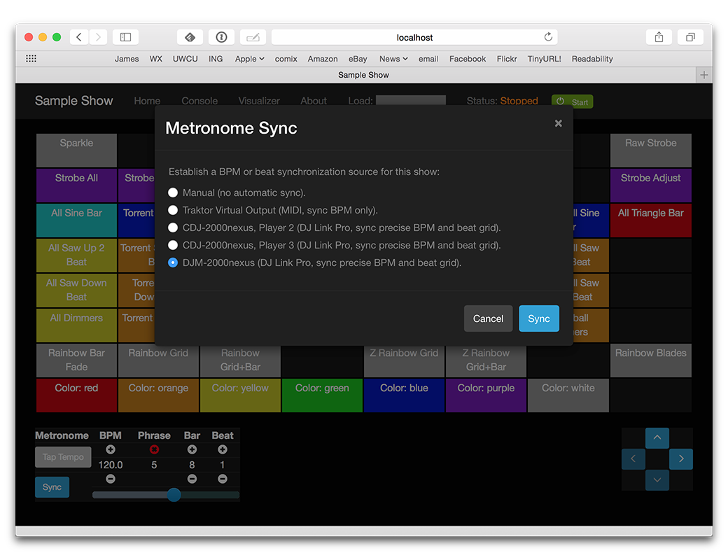
Task: Increase BPM with plus icon
Action: pyautogui.click(x=111, y=449)
